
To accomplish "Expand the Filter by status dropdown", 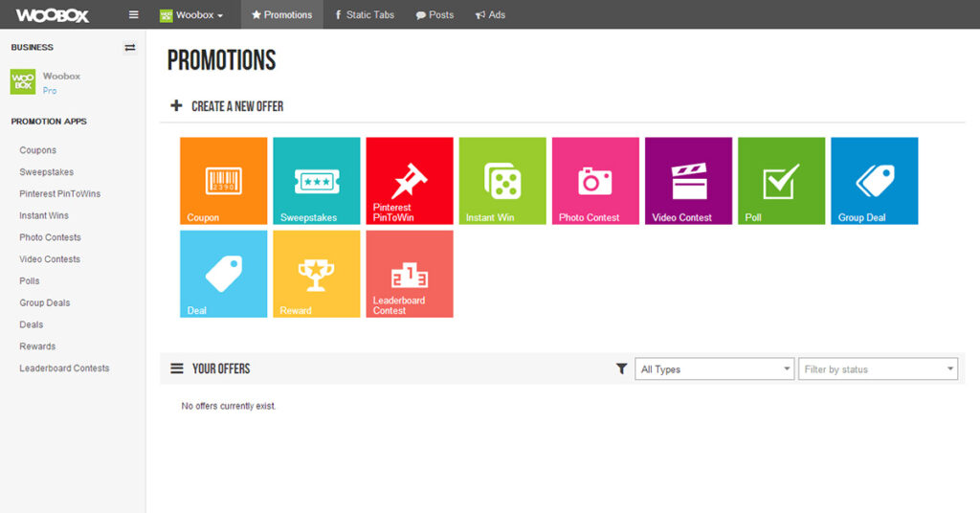I will point(878,369).
